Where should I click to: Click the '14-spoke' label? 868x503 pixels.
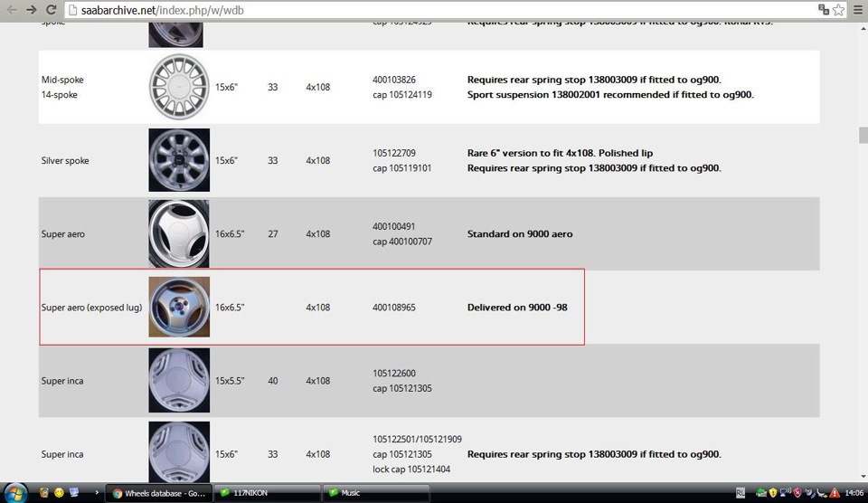click(60, 95)
